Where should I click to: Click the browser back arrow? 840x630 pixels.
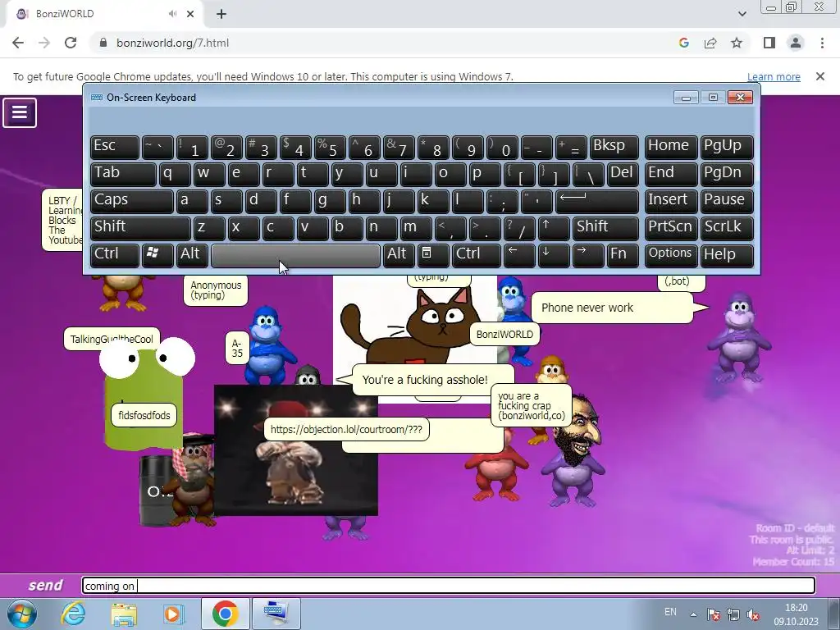(18, 43)
